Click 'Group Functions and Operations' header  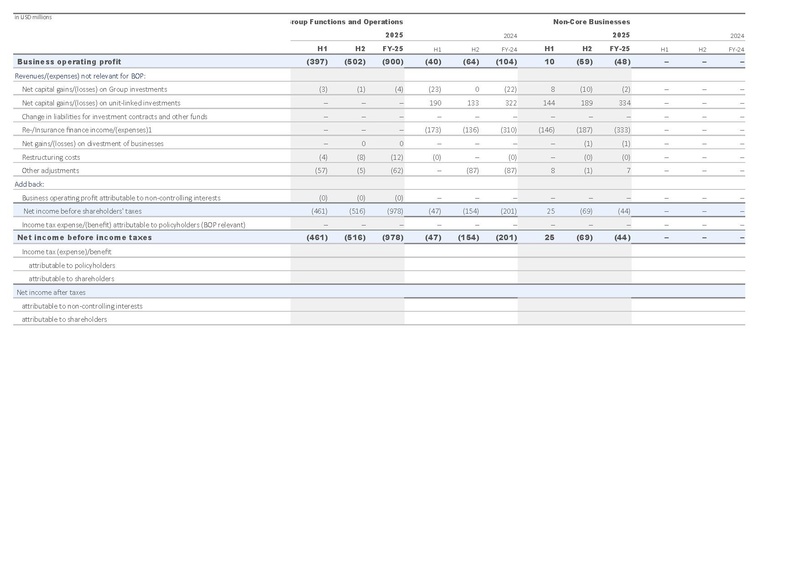pos(347,22)
